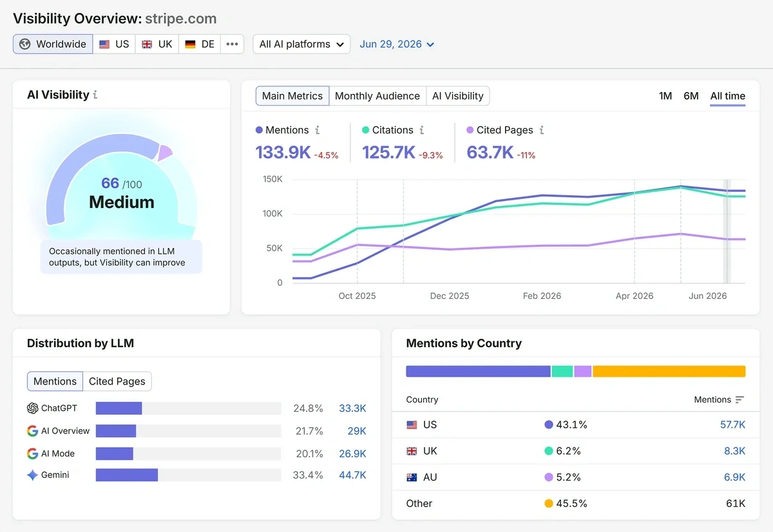Click the Jun 2026 chart marker
Screen dimensions: 773x532
point(727,232)
